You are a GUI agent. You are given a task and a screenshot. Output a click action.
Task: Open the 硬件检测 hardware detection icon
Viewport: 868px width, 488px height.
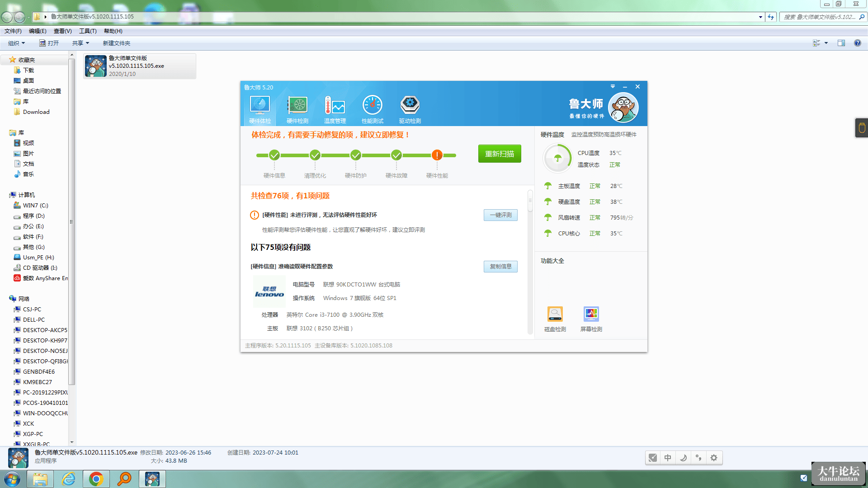[297, 109]
